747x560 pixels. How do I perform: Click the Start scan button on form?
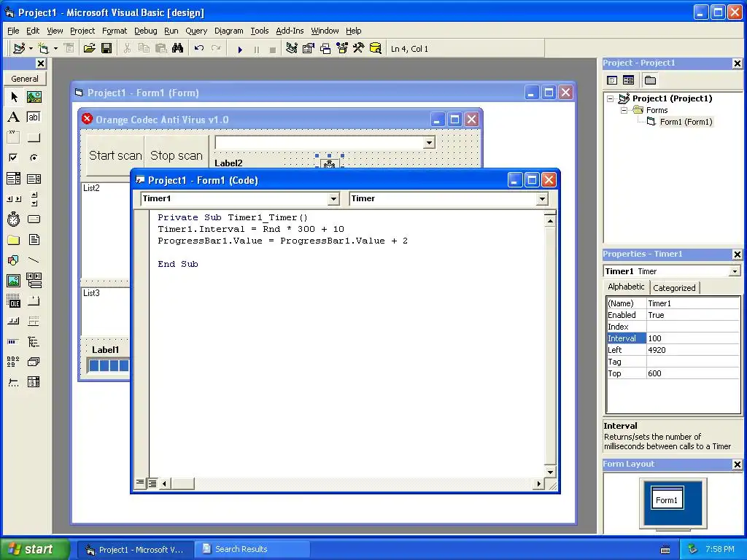click(x=115, y=156)
